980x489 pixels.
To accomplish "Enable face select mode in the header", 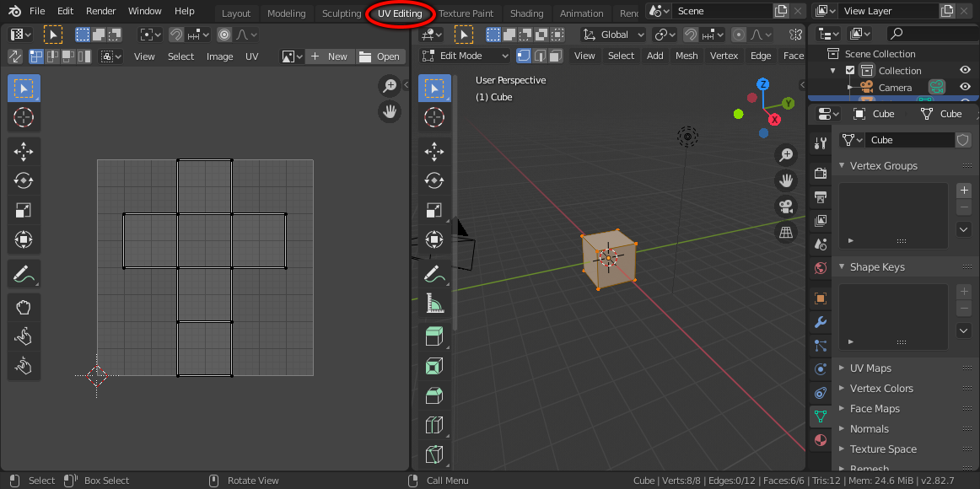I will click(556, 56).
